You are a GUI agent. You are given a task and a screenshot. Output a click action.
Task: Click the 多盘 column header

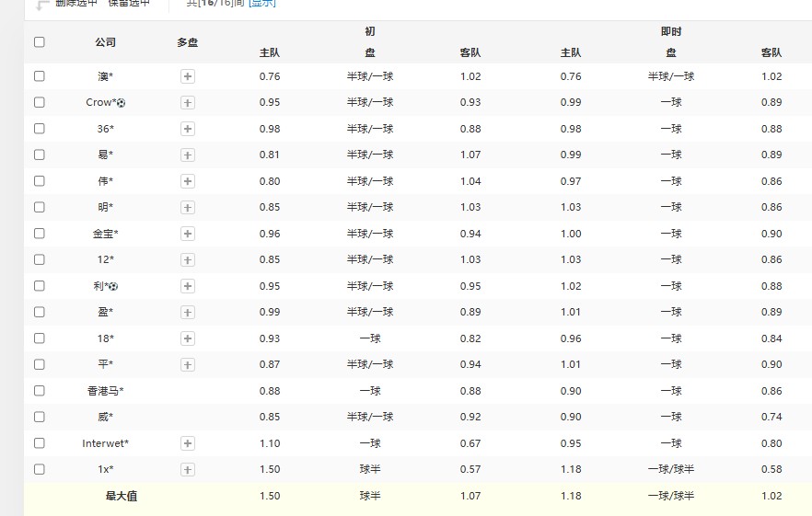pos(187,42)
